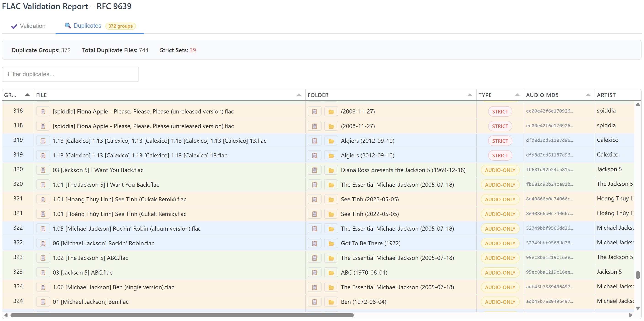
Task: Click horizontal scrollbar left arrow
Action: [6, 315]
